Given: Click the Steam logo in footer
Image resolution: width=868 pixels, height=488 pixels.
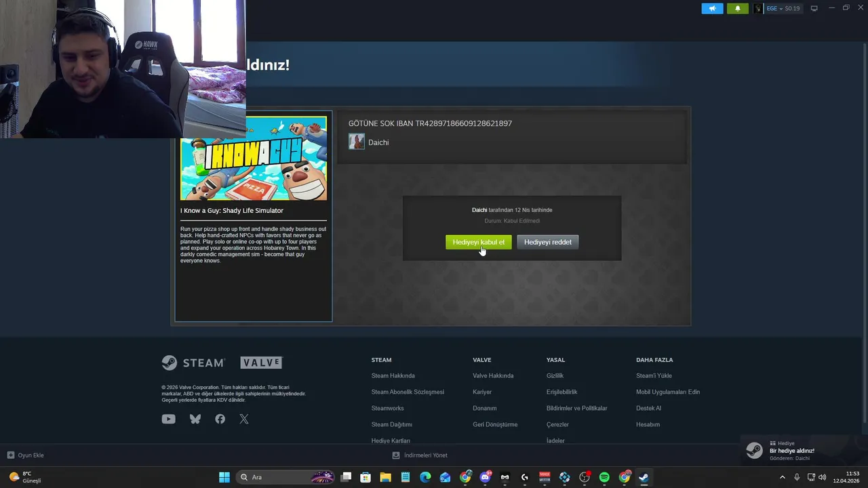Looking at the screenshot, I should pyautogui.click(x=193, y=363).
